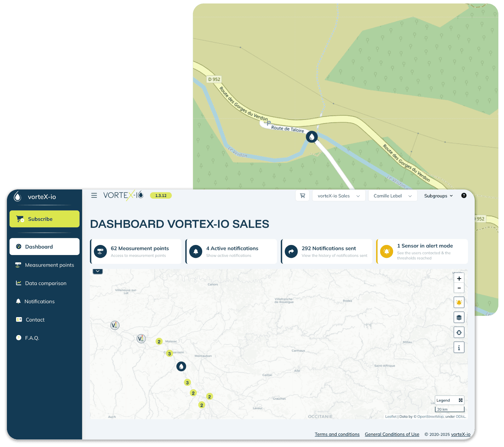Screen dimensions: 504x447
Task: Click the dark droplet sensor marker on dashboard map
Action: click(x=181, y=366)
